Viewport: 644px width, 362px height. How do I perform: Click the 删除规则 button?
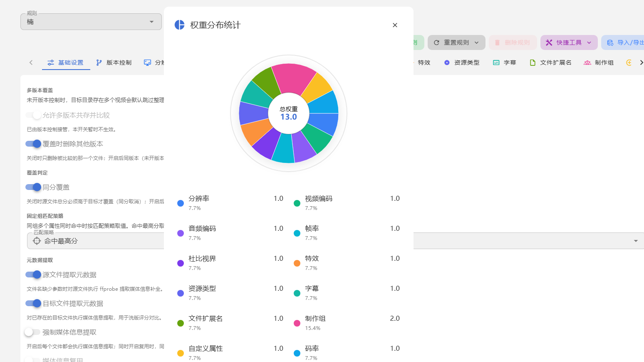[x=513, y=42]
